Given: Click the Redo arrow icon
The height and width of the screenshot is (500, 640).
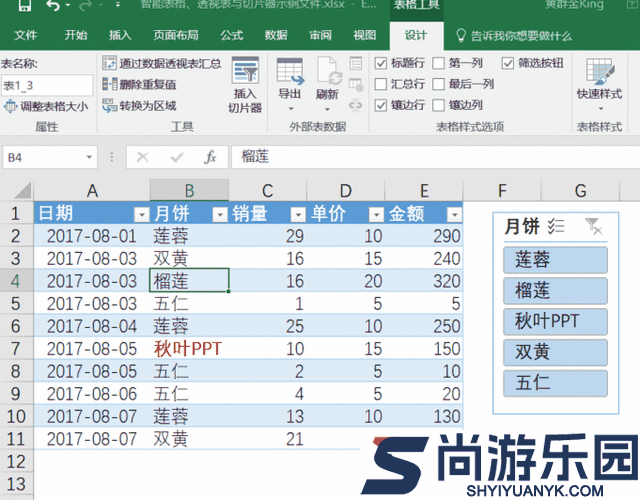Looking at the screenshot, I should (85, 5).
